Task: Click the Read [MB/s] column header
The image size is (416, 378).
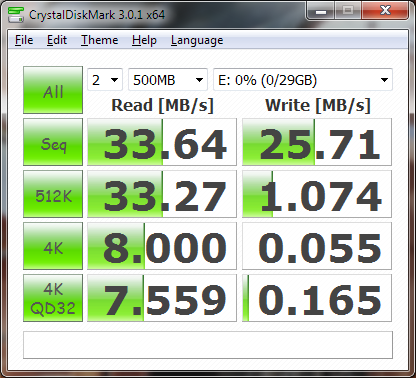Action: [162, 106]
